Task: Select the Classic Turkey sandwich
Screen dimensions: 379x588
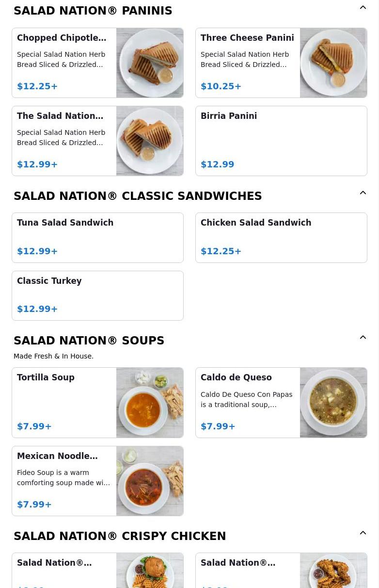Action: pyautogui.click(x=97, y=295)
